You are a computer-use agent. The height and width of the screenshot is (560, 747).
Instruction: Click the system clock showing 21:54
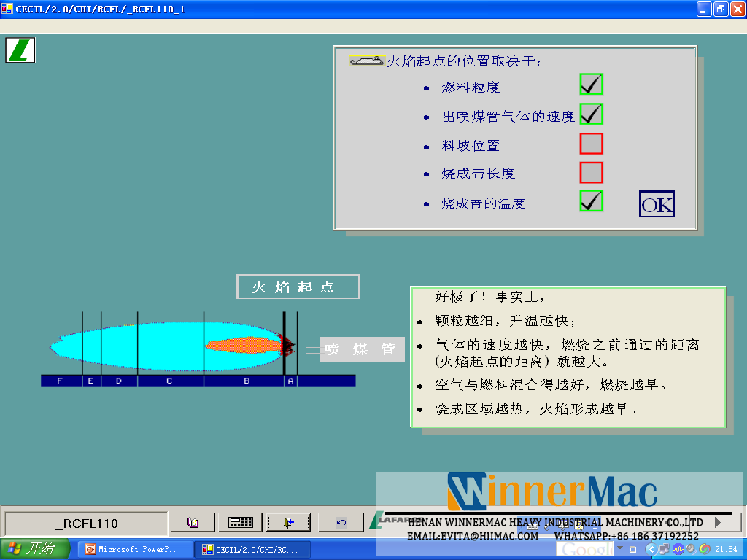[x=726, y=550]
